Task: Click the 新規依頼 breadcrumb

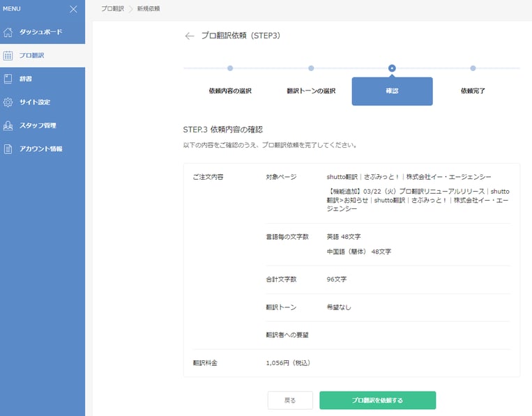Action: pyautogui.click(x=149, y=8)
